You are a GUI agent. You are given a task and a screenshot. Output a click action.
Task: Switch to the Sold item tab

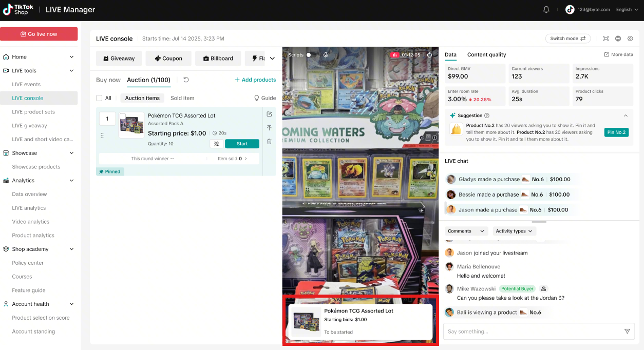click(x=182, y=98)
